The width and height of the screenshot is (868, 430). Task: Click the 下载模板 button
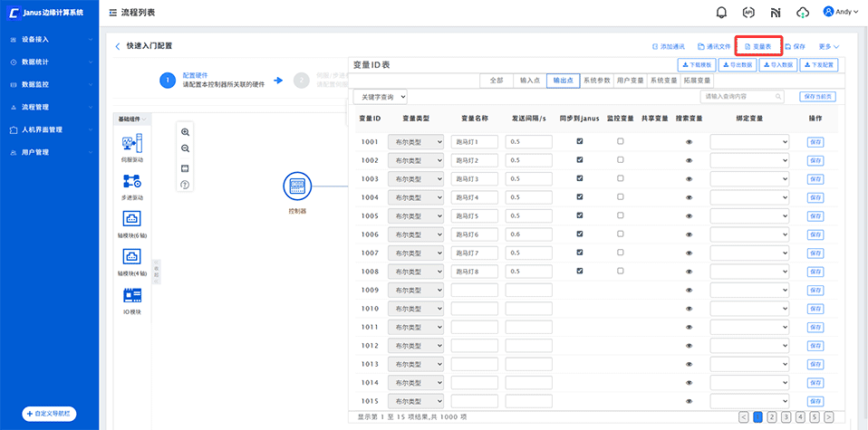click(x=696, y=65)
